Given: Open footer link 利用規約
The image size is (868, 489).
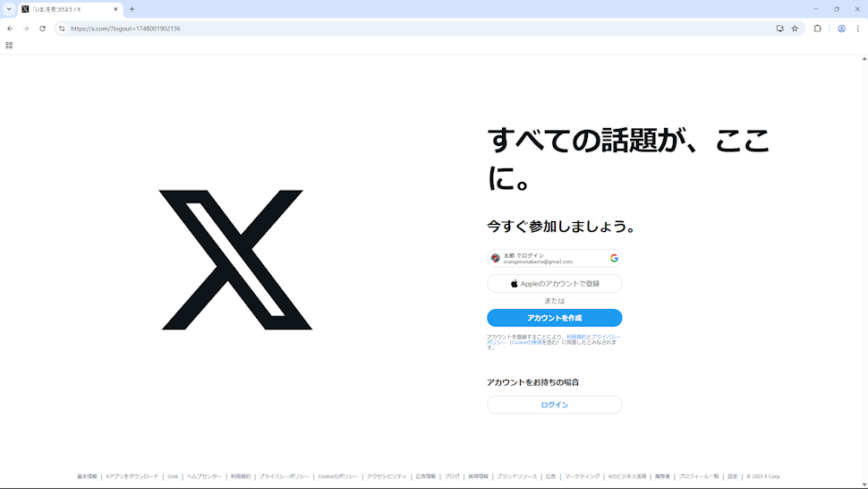Looking at the screenshot, I should click(240, 476).
